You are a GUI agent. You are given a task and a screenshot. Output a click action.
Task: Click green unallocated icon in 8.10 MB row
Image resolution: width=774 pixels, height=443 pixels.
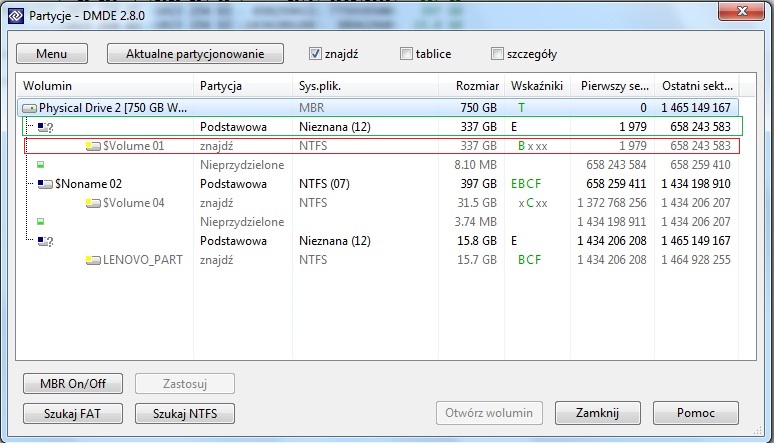pyautogui.click(x=40, y=165)
